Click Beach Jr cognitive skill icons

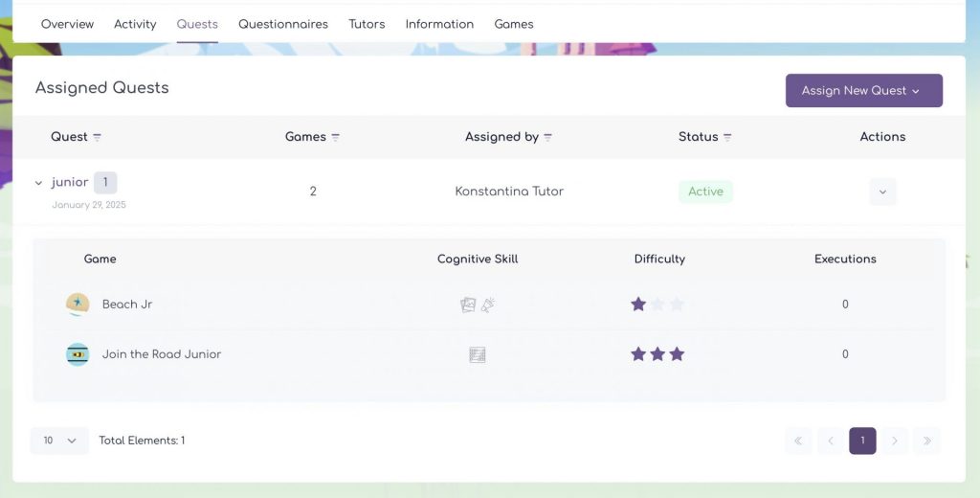[478, 305]
